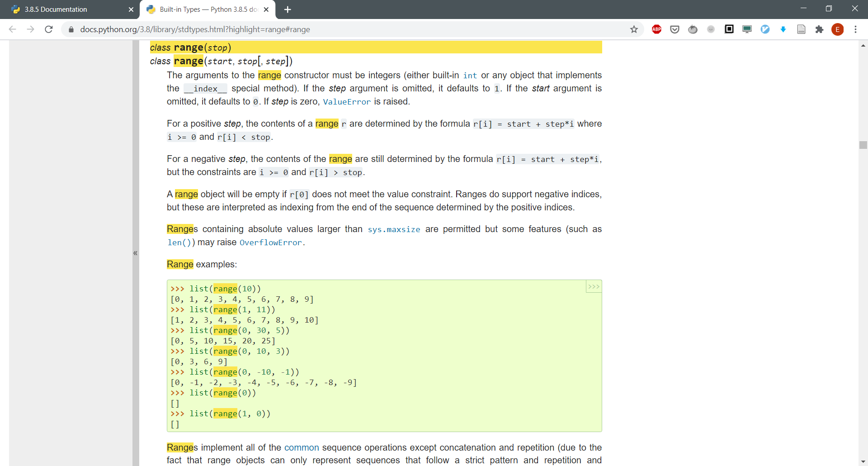The width and height of the screenshot is (868, 466).
Task: Click the vertical scrollbar thumb
Action: (863, 145)
